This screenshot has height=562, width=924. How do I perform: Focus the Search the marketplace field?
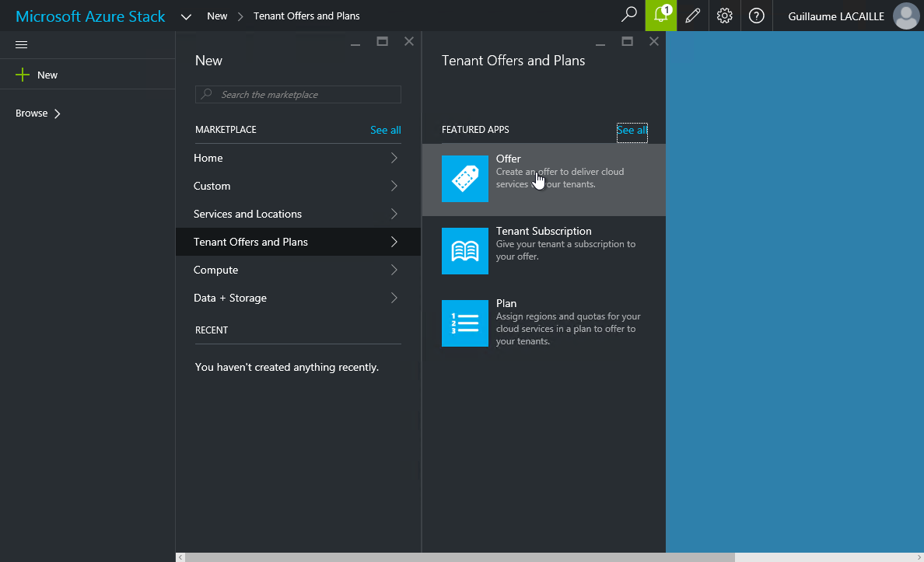(x=298, y=94)
